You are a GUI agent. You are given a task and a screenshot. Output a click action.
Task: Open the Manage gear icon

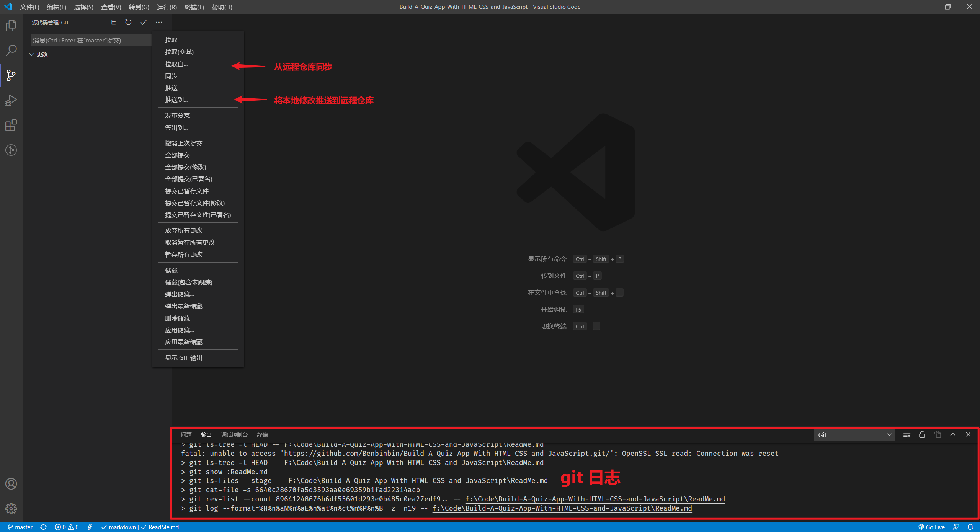(11, 509)
